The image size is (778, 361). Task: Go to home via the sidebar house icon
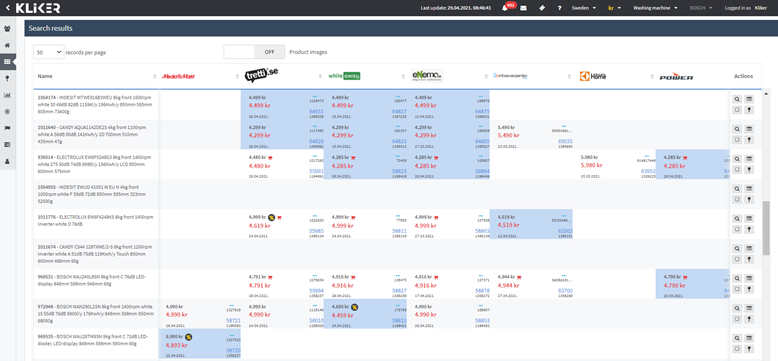pos(7,45)
